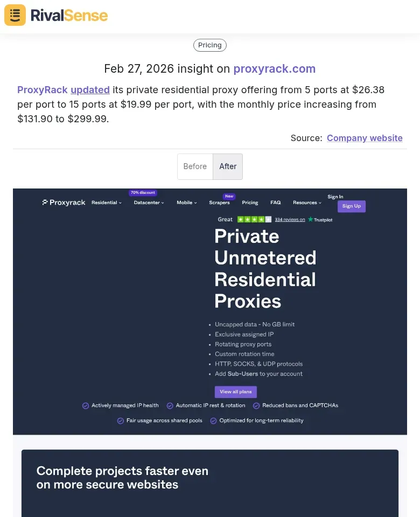Click the check icon beside Actively managed IP health
This screenshot has height=517, width=420.
(x=86, y=406)
